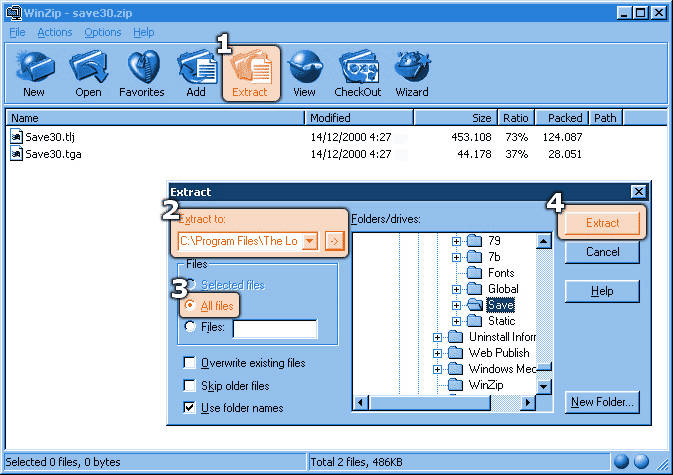Open the Extract to path dropdown
This screenshot has height=475, width=673.
[x=309, y=241]
